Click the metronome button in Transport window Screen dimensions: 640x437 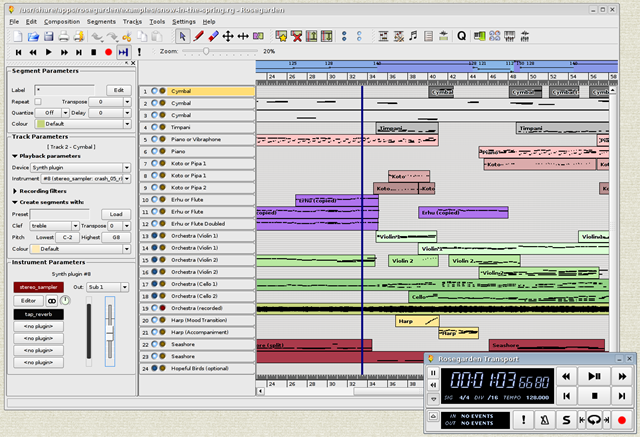[545, 420]
